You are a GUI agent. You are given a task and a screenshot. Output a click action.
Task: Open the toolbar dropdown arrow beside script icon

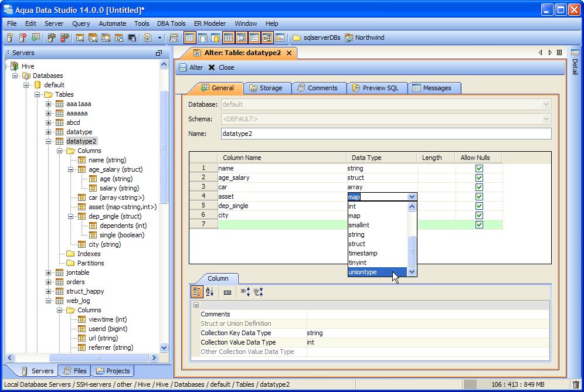point(160,38)
